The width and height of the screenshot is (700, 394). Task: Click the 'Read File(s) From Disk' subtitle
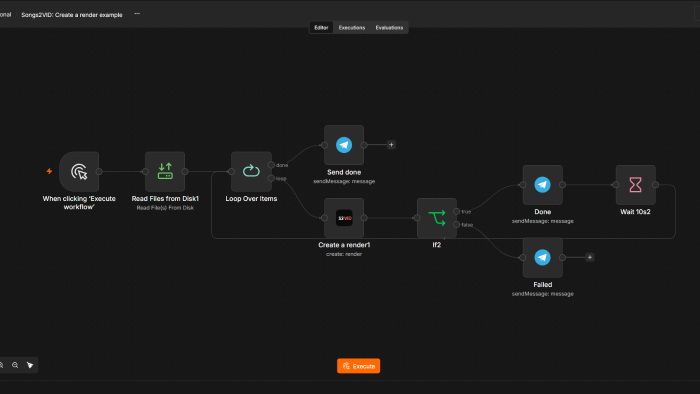(x=165, y=208)
